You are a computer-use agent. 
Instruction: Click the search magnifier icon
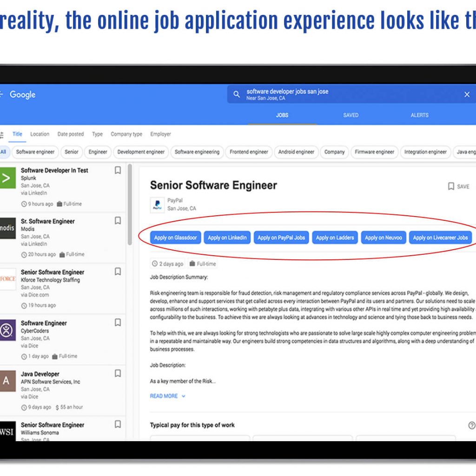point(236,94)
